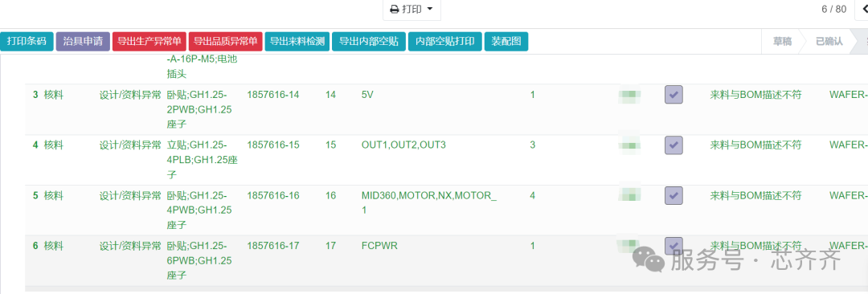The width and height of the screenshot is (868, 294).
Task: Click part number 1857616-15 cell
Action: (x=273, y=145)
